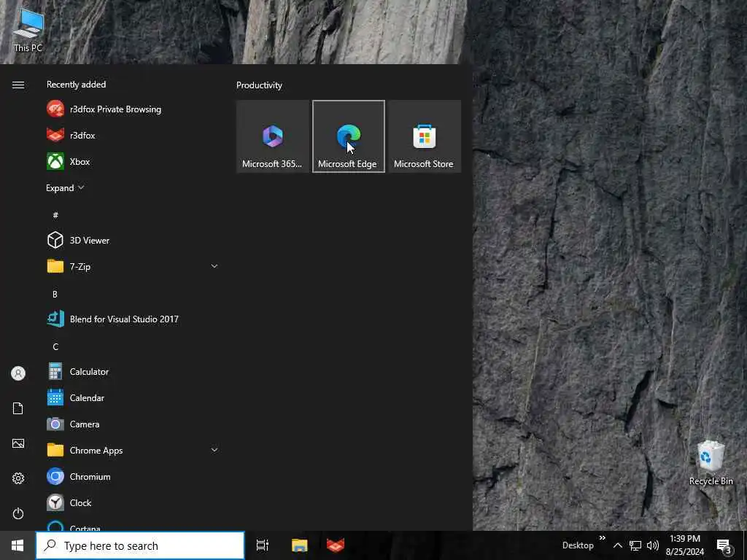747x560 pixels.
Task: Click the Windows Start button
Action: point(18,545)
